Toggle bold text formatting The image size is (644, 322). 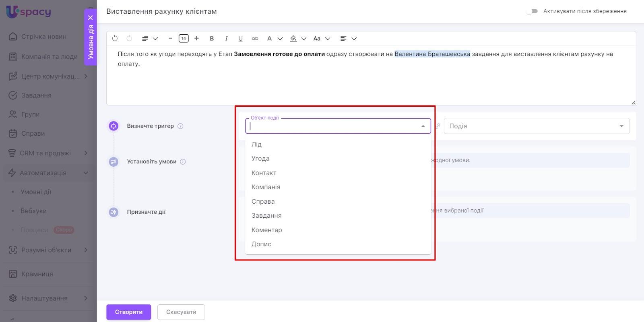coord(212,39)
